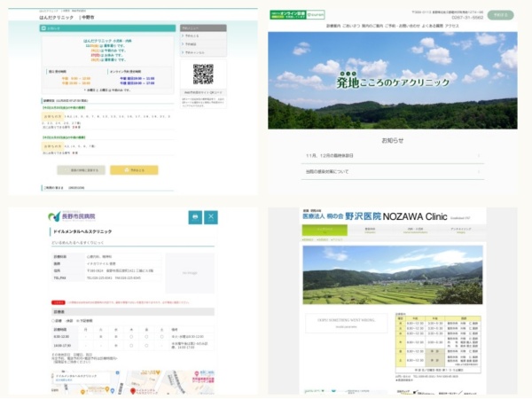Image resolution: width=532 pixels, height=399 pixels.
Task: Select the green highlighted tab on NOZAWA Clinic
Action: pos(325,231)
